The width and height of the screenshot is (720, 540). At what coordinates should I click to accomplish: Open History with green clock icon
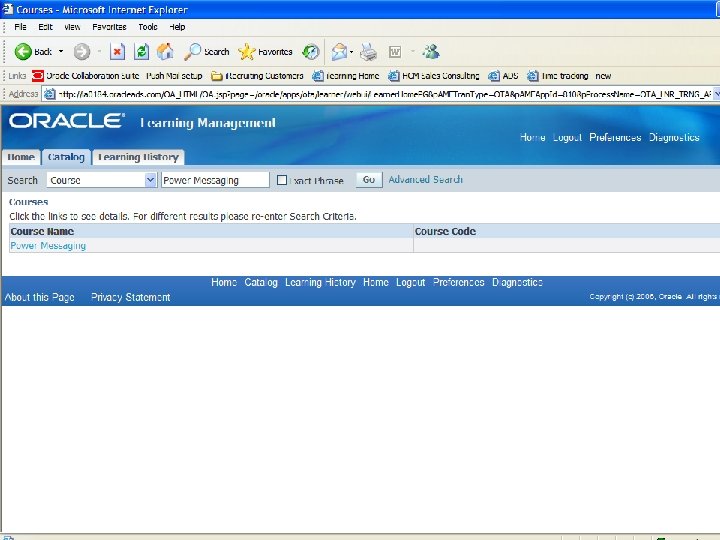pos(310,52)
